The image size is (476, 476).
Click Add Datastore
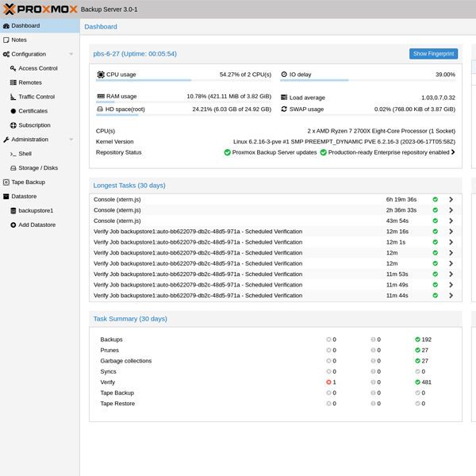(40, 225)
